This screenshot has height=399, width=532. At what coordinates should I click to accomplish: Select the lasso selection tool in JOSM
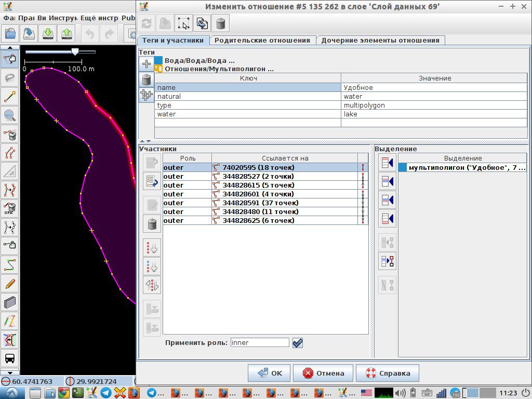pyautogui.click(x=10, y=78)
